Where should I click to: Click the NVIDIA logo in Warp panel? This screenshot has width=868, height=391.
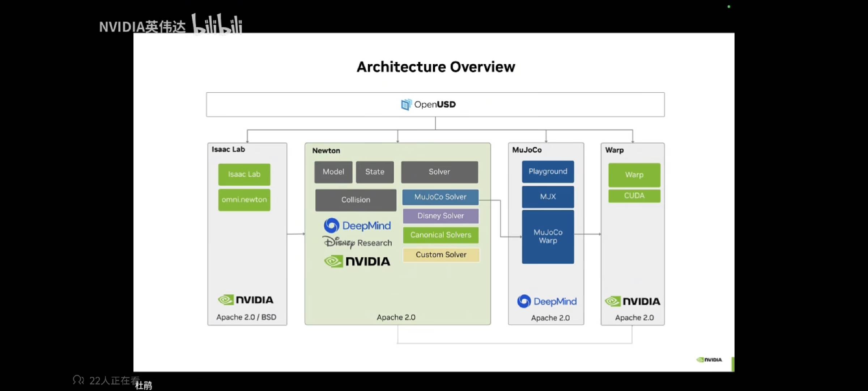pyautogui.click(x=633, y=301)
